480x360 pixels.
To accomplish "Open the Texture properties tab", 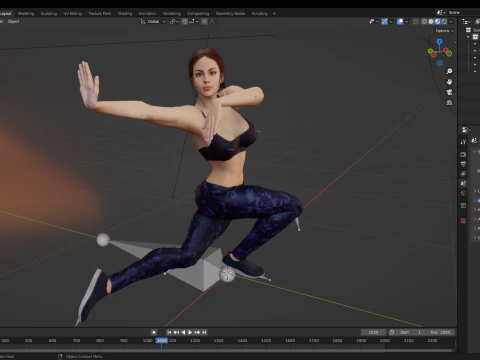I will pos(463,221).
